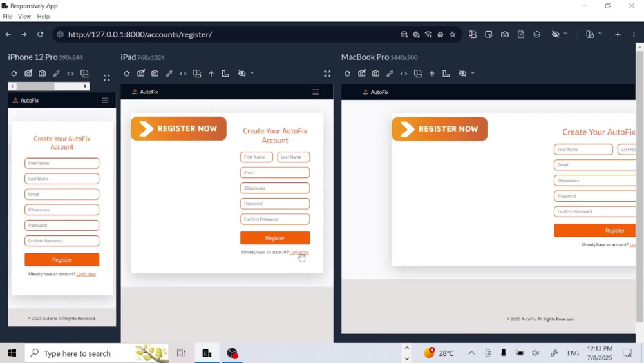Take screenshot of all devices via main camera icon

coord(504,35)
